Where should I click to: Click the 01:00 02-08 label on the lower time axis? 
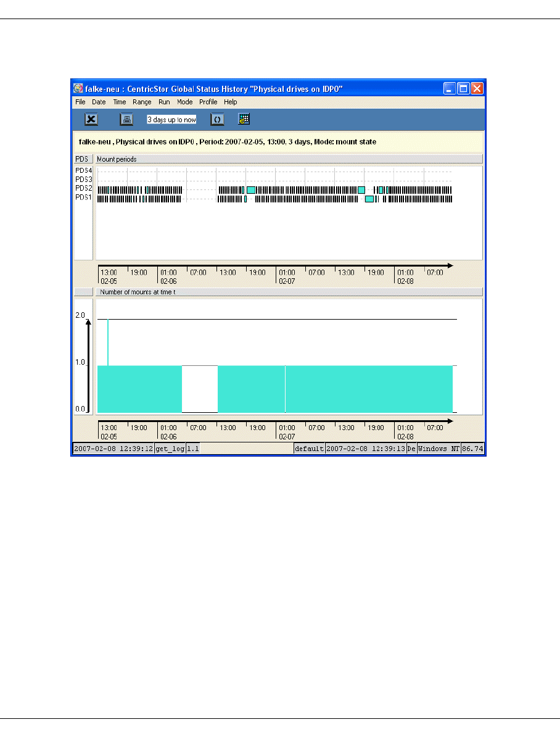tap(405, 432)
